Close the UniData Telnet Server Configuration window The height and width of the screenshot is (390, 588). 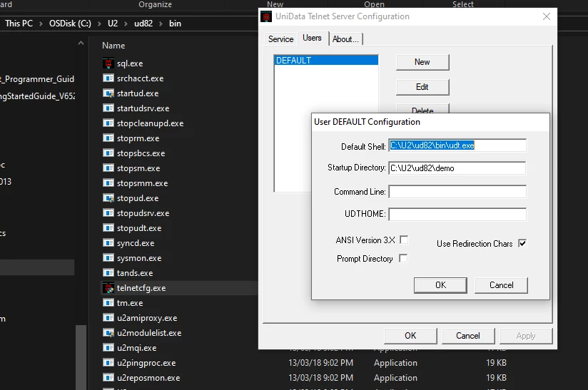point(547,16)
